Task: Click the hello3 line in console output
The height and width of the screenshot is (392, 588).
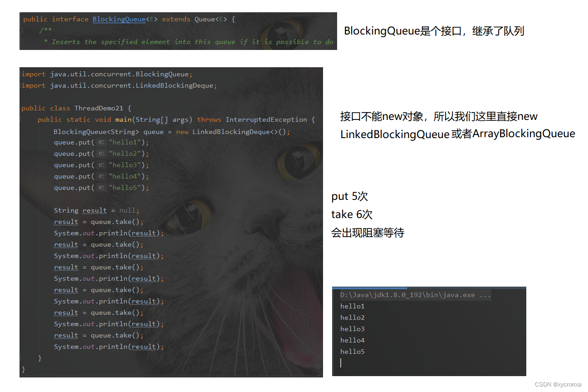Action: pyautogui.click(x=353, y=329)
